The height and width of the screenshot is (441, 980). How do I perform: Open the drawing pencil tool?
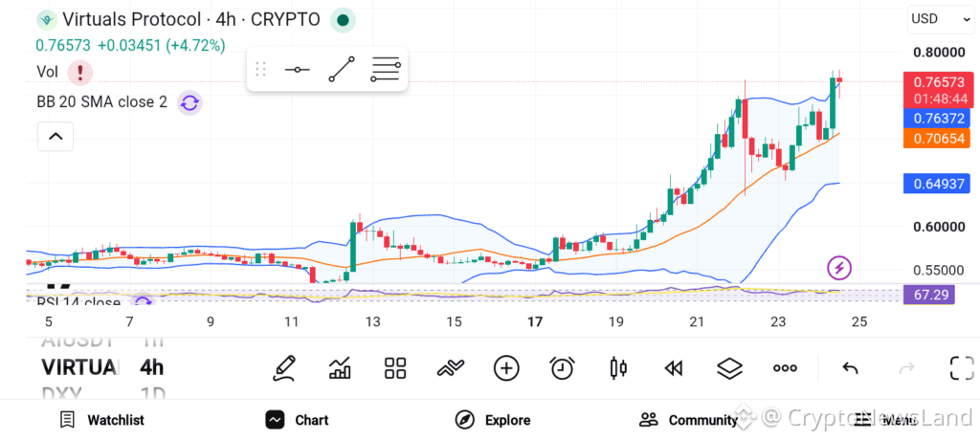point(283,368)
